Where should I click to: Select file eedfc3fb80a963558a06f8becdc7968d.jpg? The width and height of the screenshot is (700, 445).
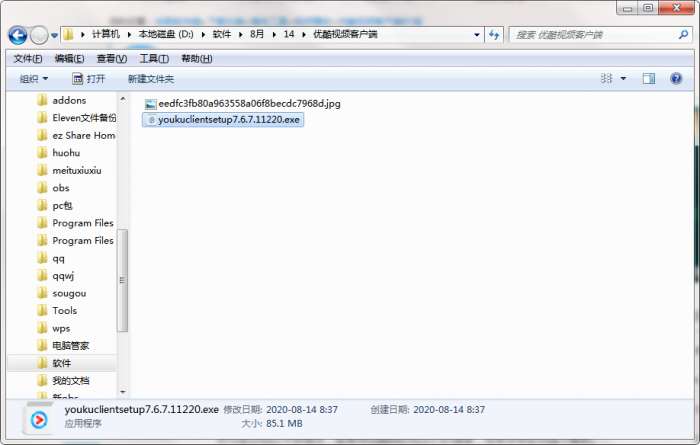249,104
